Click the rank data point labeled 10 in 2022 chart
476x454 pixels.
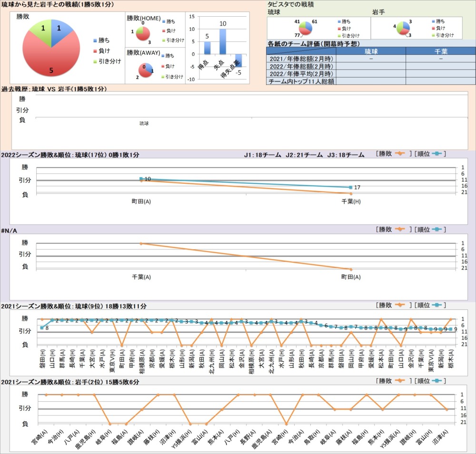click(141, 179)
